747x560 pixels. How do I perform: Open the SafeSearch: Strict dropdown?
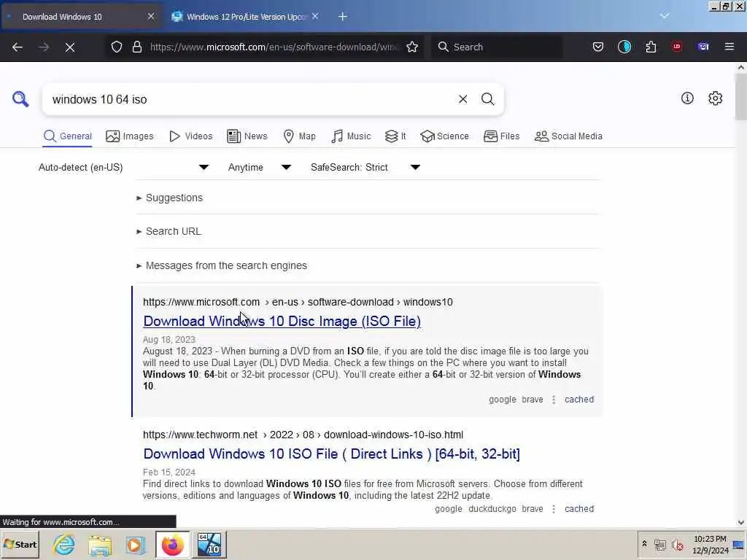[x=365, y=167]
